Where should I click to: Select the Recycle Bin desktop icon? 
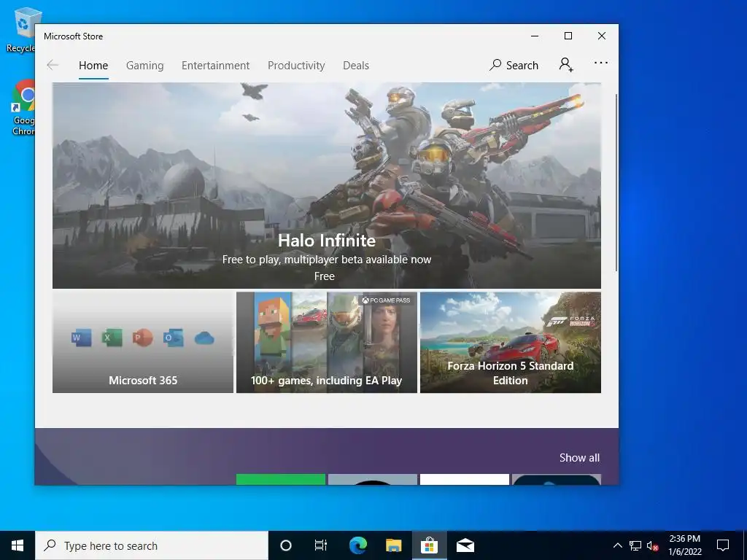click(x=21, y=29)
